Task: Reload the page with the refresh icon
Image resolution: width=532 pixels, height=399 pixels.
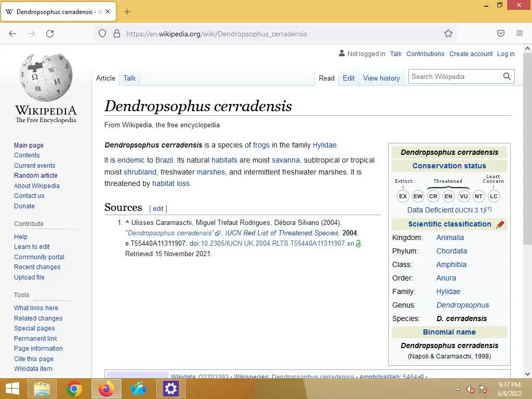Action: click(50, 34)
